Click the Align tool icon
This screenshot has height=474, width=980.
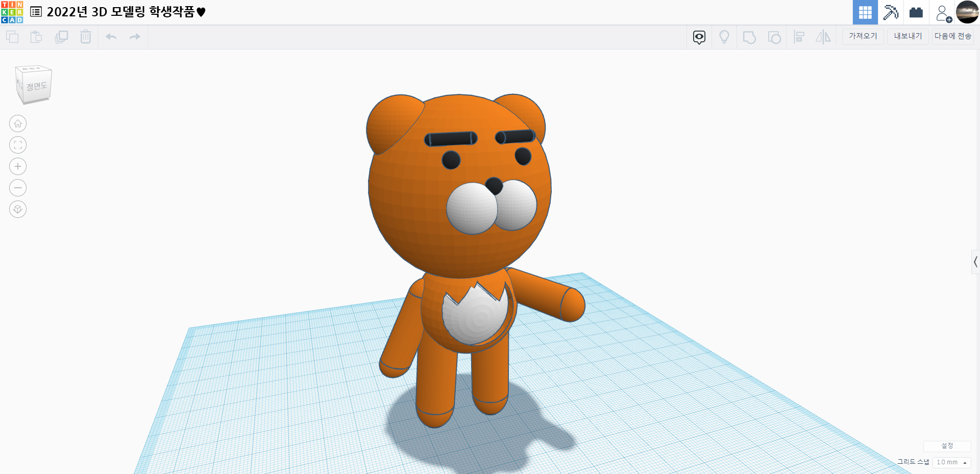[x=799, y=37]
